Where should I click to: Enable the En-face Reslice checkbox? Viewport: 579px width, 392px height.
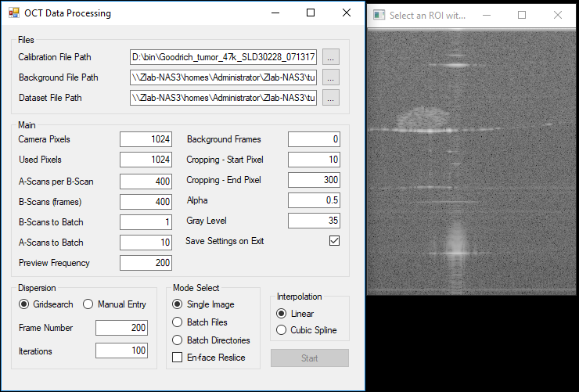coord(178,358)
